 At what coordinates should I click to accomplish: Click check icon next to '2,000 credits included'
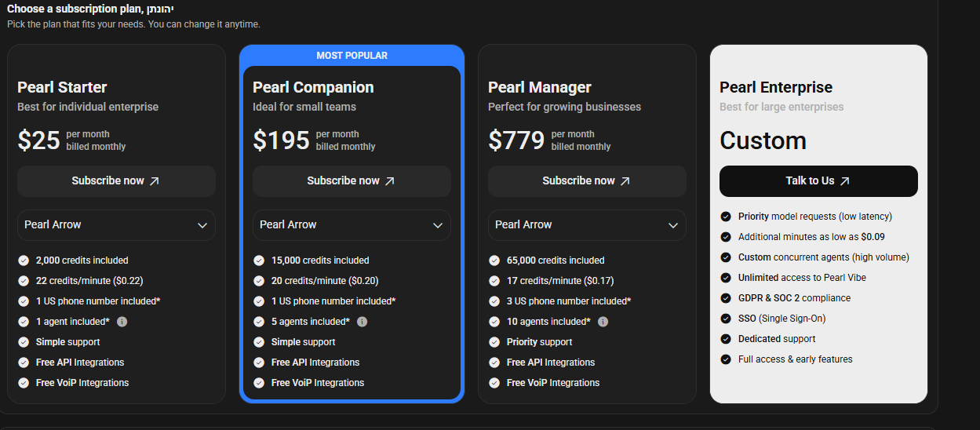coord(24,261)
